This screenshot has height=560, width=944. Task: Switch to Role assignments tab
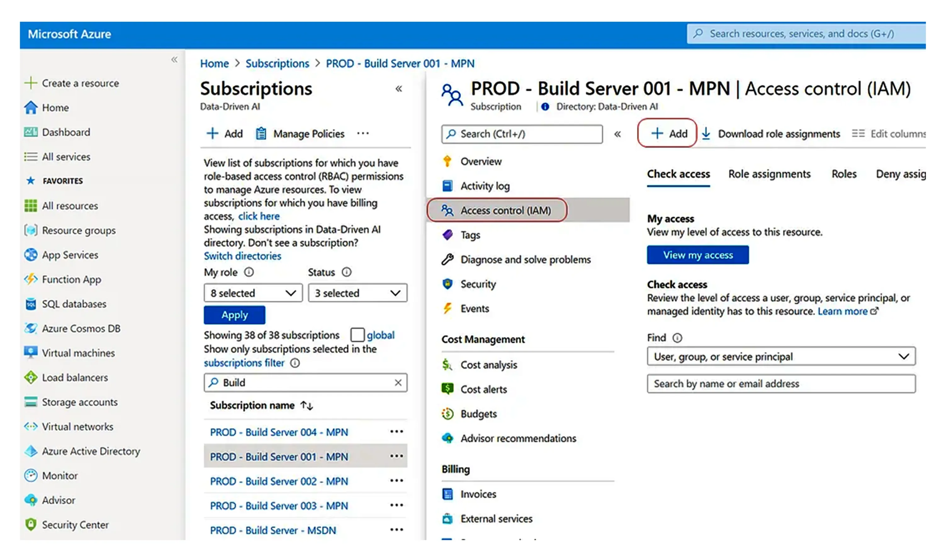769,174
